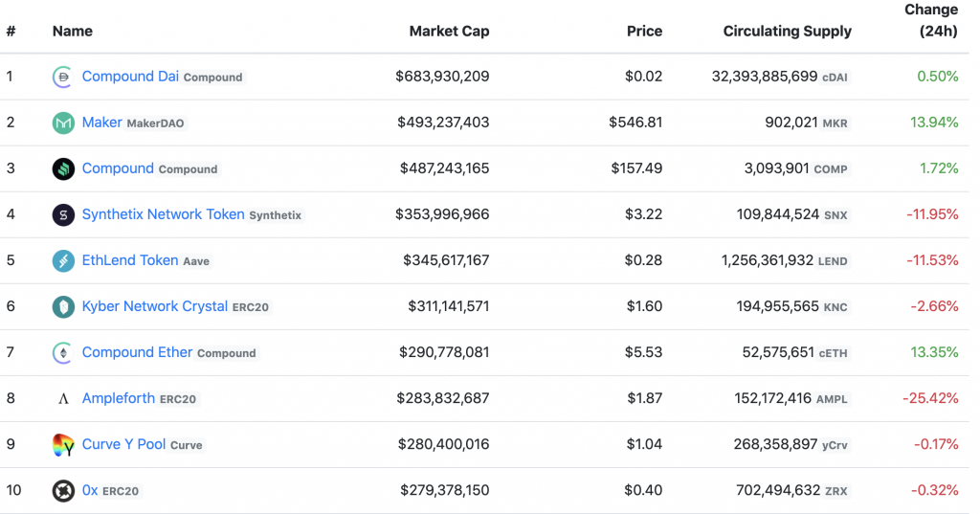
Task: Click the 13.35% change for Compound Ether
Action: click(934, 352)
